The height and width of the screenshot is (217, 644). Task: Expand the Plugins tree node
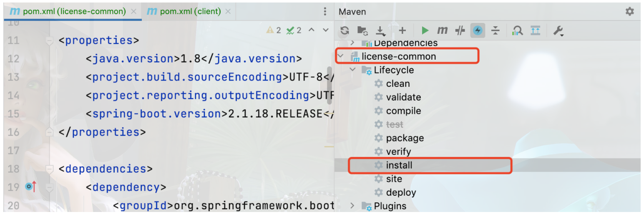click(353, 206)
